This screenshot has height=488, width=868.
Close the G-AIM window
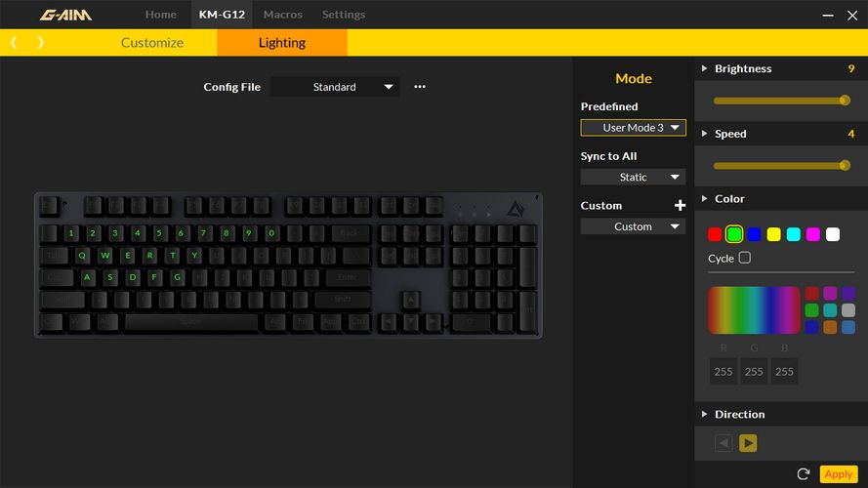coord(852,16)
